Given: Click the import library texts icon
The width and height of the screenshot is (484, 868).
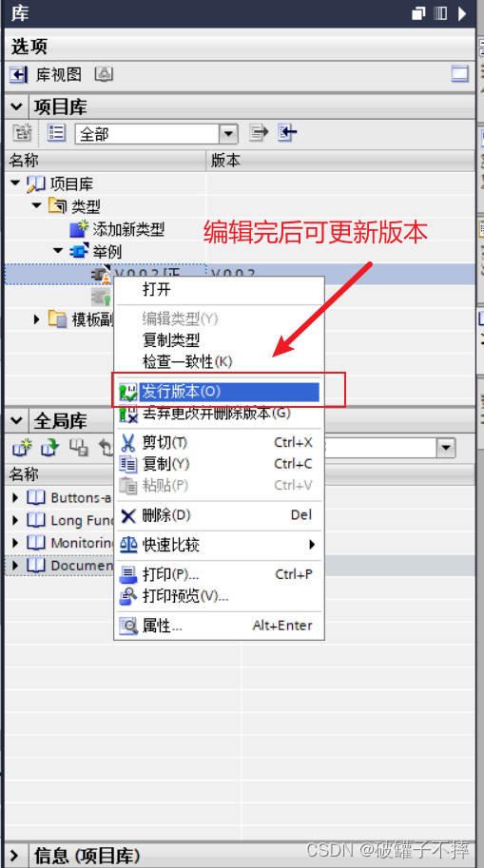Looking at the screenshot, I should click(x=287, y=133).
